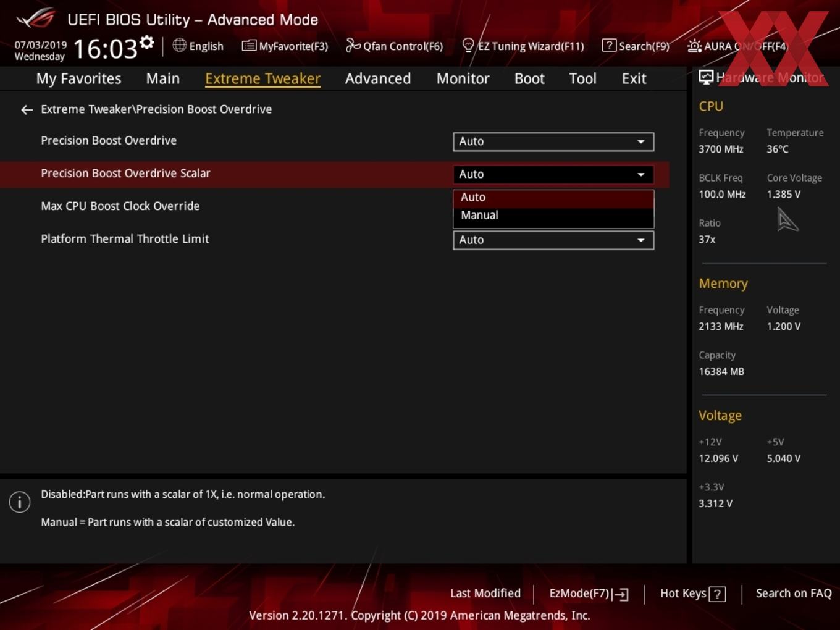Image resolution: width=840 pixels, height=630 pixels.
Task: Click the +3.3V value 3.312 V
Action: 715,504
